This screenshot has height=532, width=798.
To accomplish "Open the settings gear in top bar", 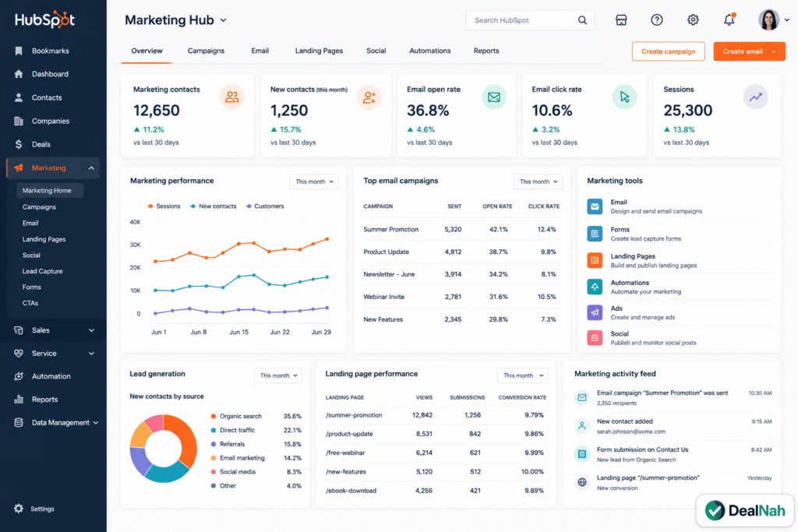I will (693, 20).
